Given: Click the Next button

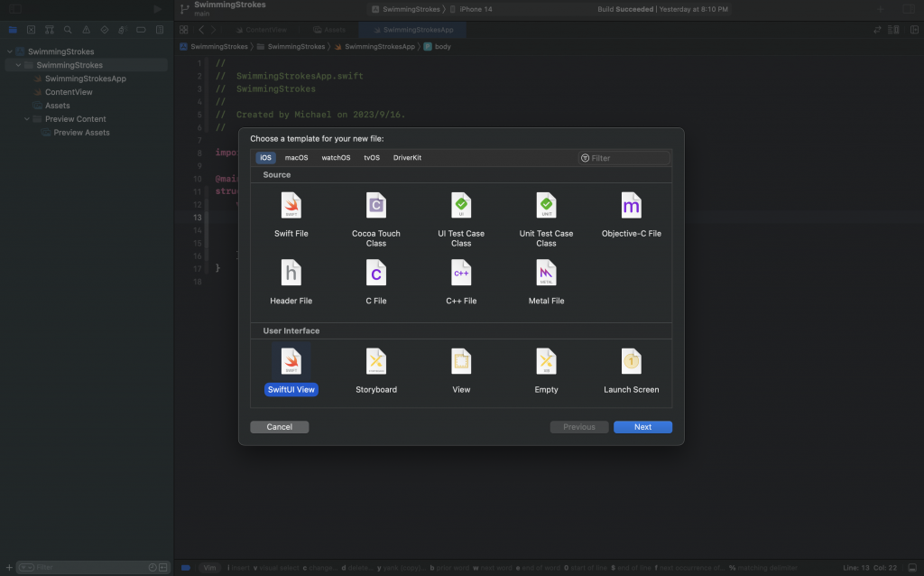Looking at the screenshot, I should pos(642,427).
